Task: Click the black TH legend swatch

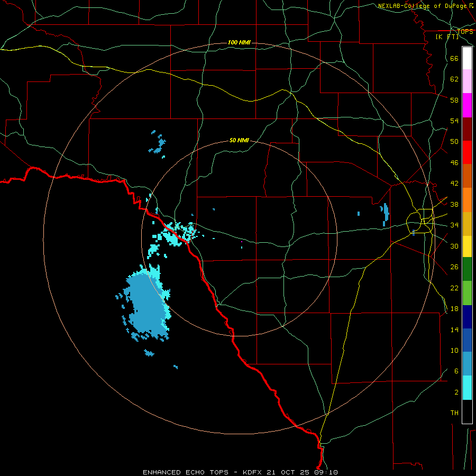Action: pos(467,411)
